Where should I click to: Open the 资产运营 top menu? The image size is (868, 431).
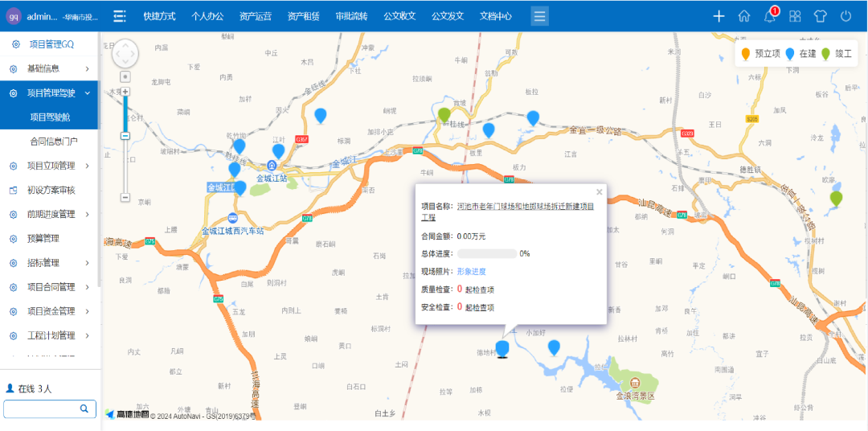255,16
